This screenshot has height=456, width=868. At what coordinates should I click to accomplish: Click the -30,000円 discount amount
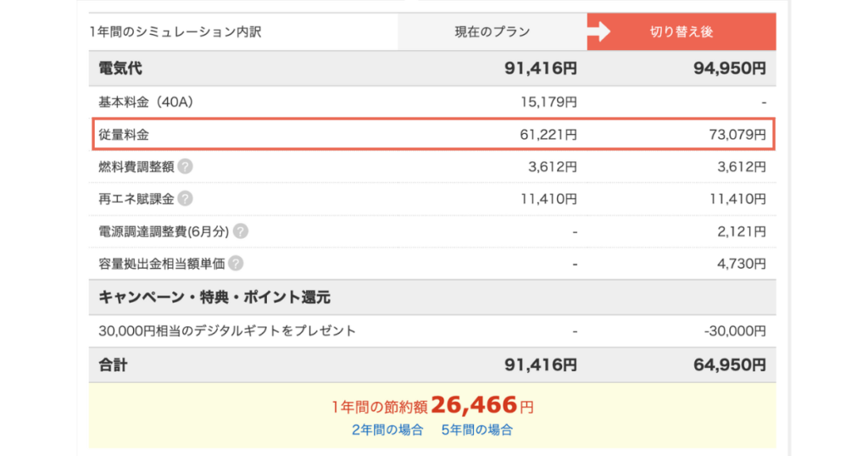pyautogui.click(x=735, y=331)
